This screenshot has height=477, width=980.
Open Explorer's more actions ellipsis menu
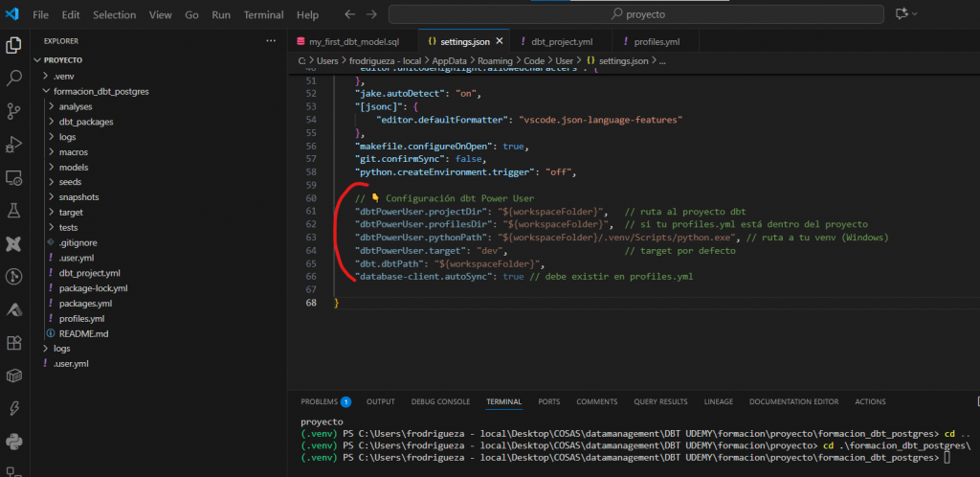[x=271, y=41]
